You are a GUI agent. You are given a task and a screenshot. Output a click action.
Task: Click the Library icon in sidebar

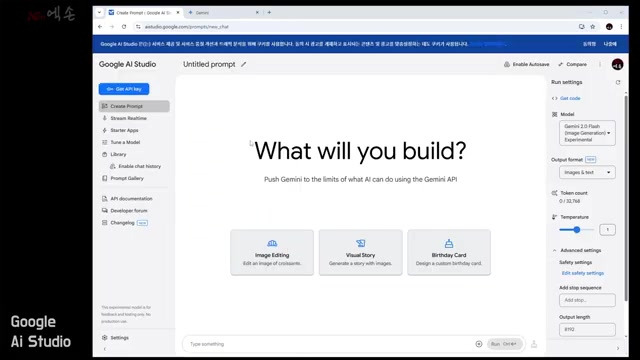(x=104, y=154)
